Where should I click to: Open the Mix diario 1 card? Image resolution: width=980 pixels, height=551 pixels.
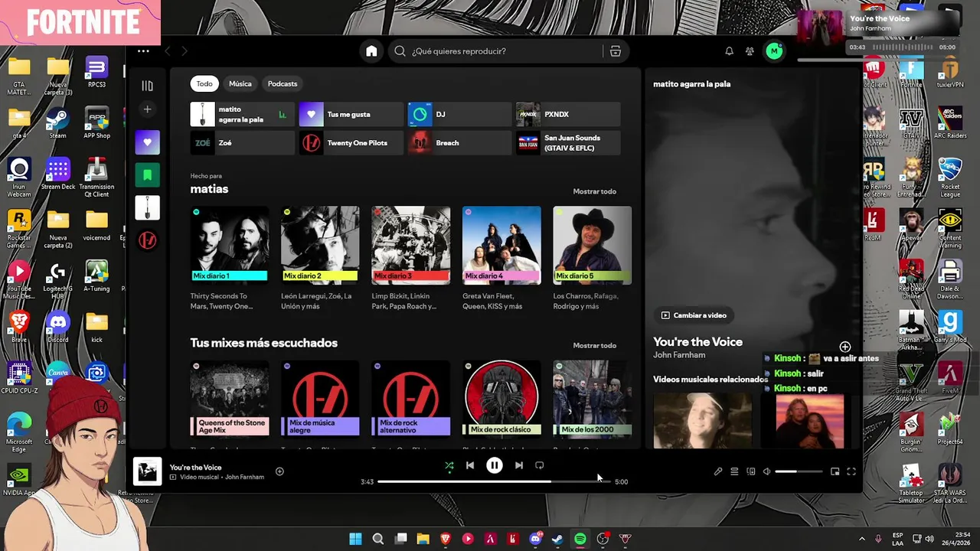coord(230,259)
